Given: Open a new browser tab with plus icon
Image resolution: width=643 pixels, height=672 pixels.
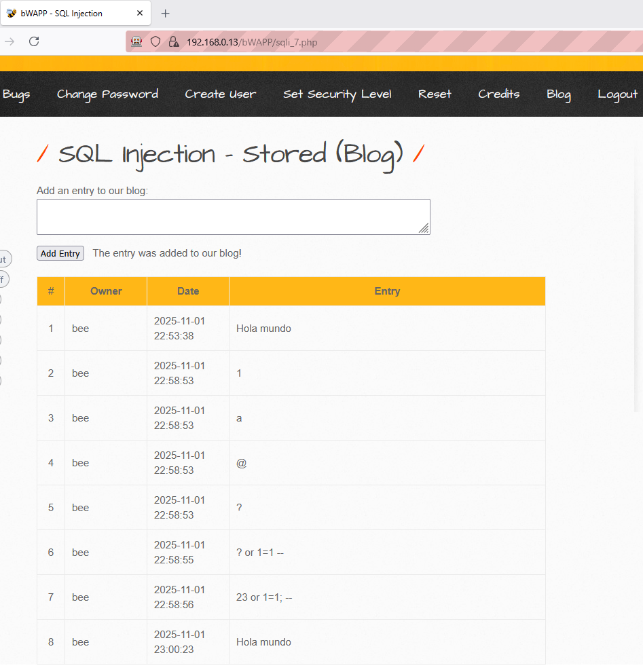Looking at the screenshot, I should (165, 14).
